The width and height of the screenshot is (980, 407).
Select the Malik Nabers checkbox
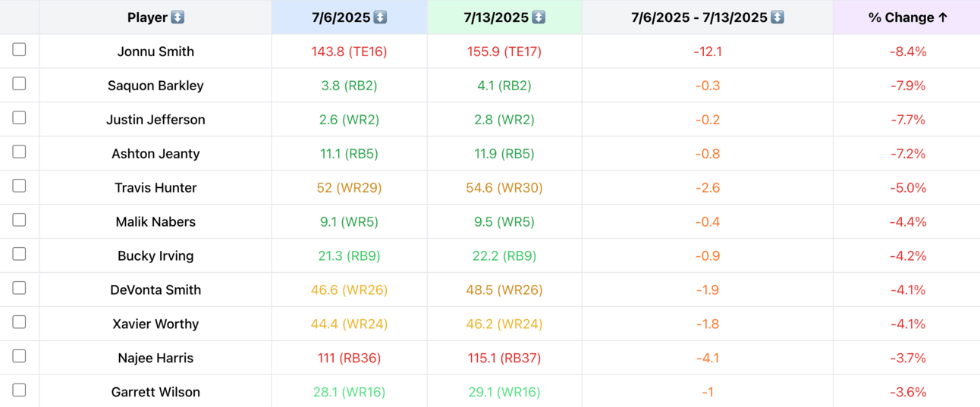[x=19, y=220]
